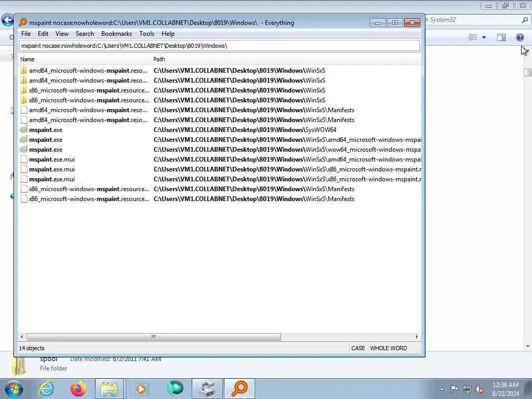Toggle the Explorer preview pane icon
This screenshot has width=532, height=399.
point(501,37)
